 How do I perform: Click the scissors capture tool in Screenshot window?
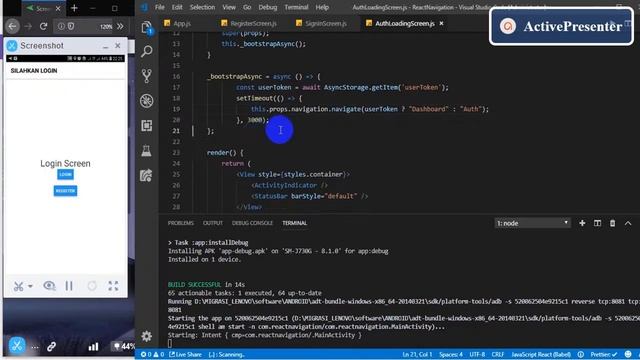coord(18,286)
